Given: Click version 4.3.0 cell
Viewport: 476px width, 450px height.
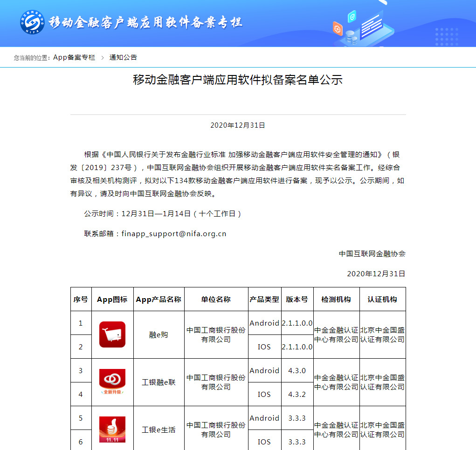Looking at the screenshot, I should (x=297, y=370).
